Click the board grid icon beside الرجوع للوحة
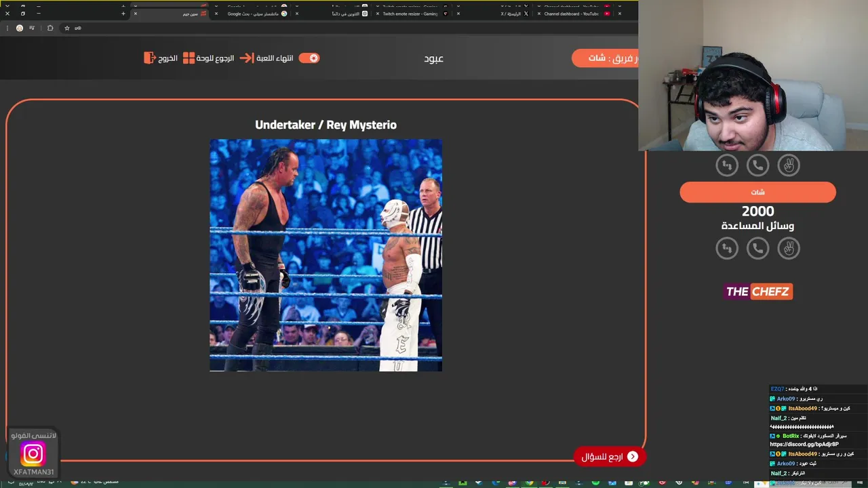 pos(189,58)
